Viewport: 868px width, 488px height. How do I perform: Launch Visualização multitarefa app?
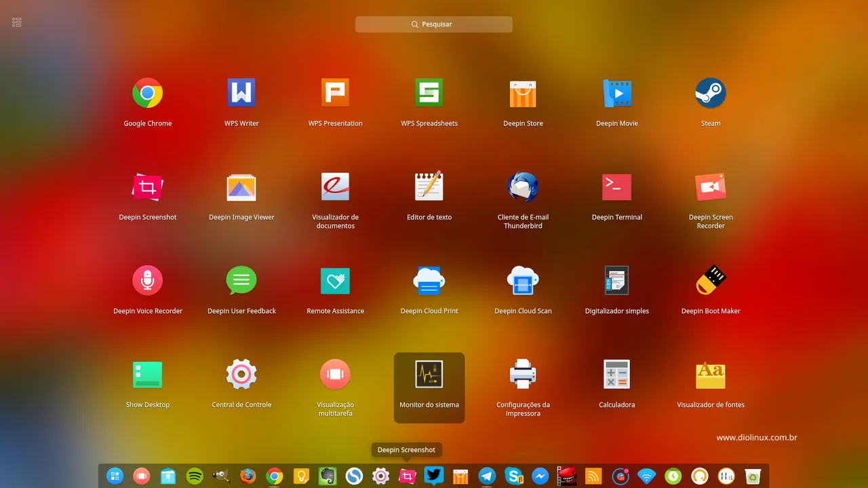click(x=335, y=374)
